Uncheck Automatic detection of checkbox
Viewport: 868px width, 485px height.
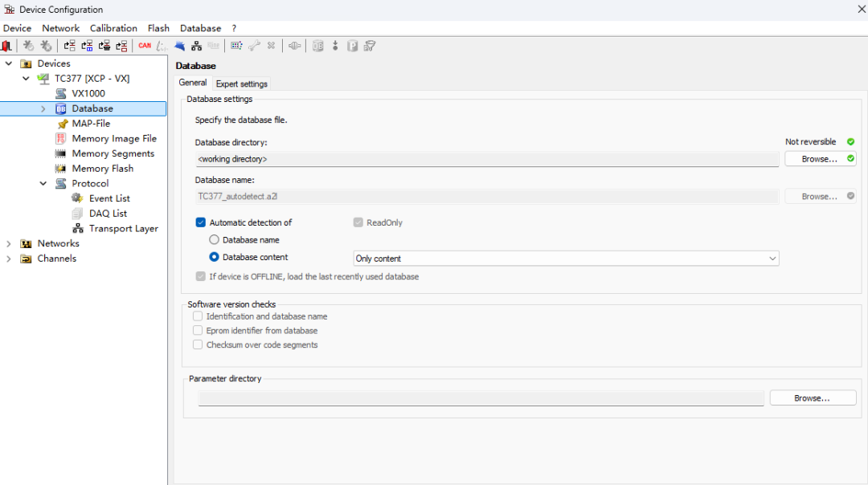point(200,222)
